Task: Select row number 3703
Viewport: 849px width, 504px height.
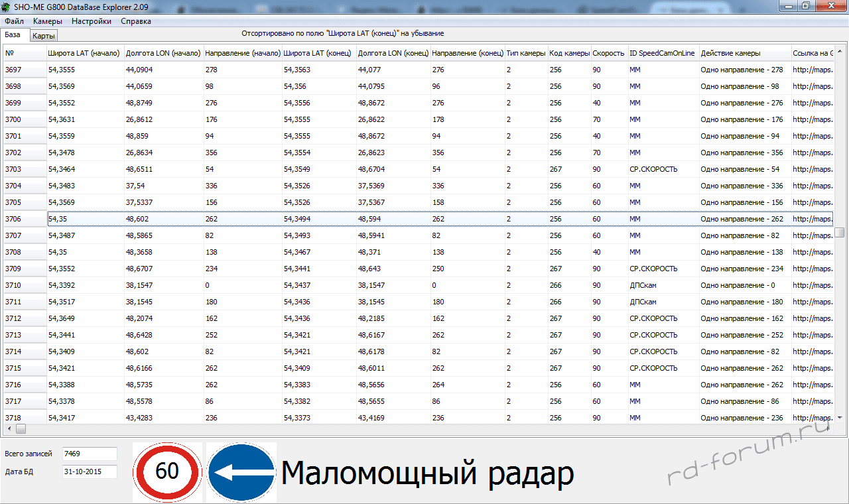Action: [25, 169]
